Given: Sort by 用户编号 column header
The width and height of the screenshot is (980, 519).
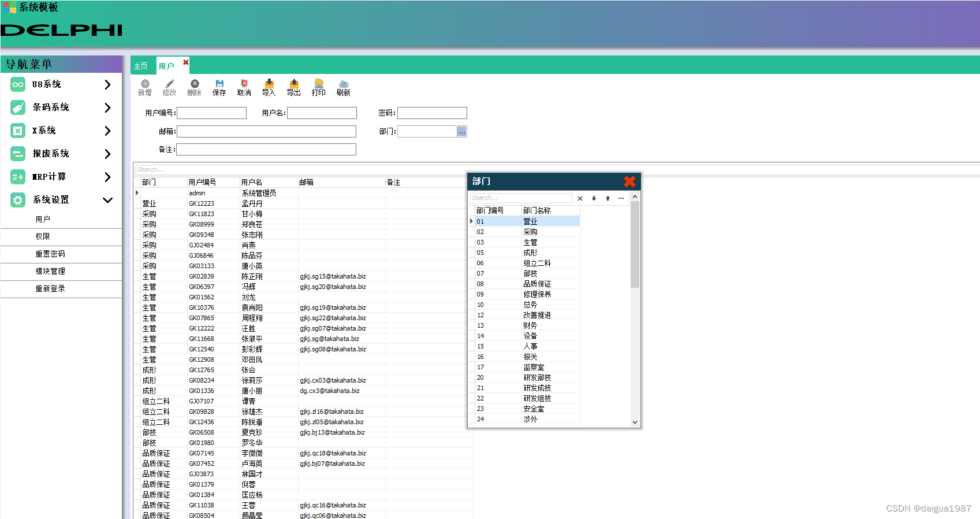Looking at the screenshot, I should (213, 182).
